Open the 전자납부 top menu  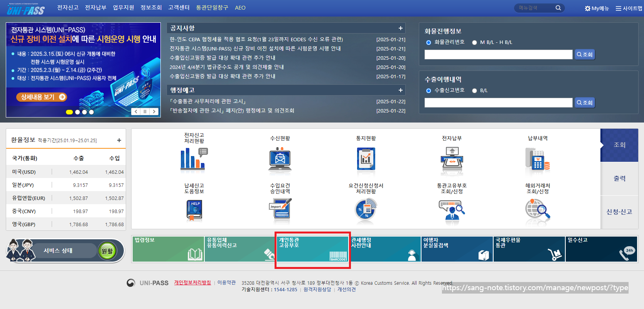(x=96, y=8)
